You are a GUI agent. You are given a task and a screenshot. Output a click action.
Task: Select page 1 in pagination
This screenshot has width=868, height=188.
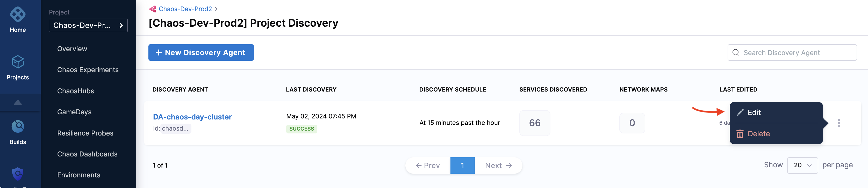point(462,166)
